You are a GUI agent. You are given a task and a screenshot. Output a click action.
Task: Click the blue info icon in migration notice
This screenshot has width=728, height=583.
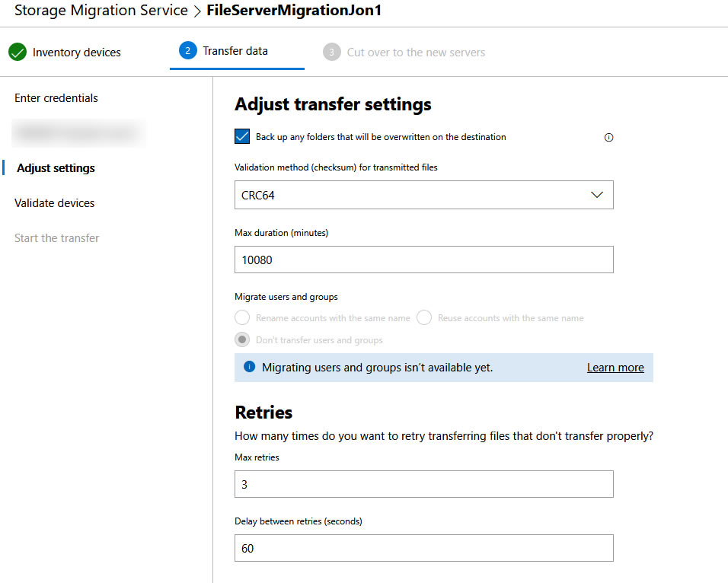pyautogui.click(x=249, y=367)
